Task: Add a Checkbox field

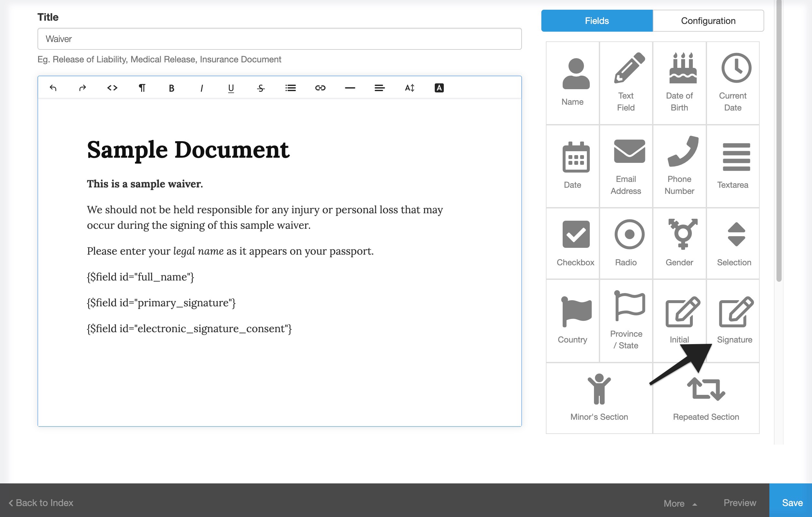Action: click(573, 244)
